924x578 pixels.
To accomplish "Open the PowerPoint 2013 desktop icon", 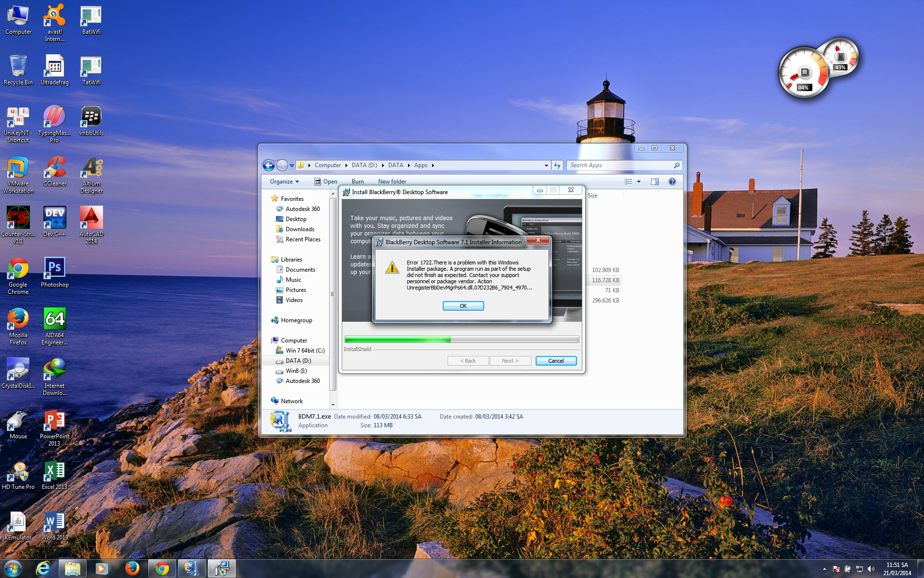I will coord(54,428).
